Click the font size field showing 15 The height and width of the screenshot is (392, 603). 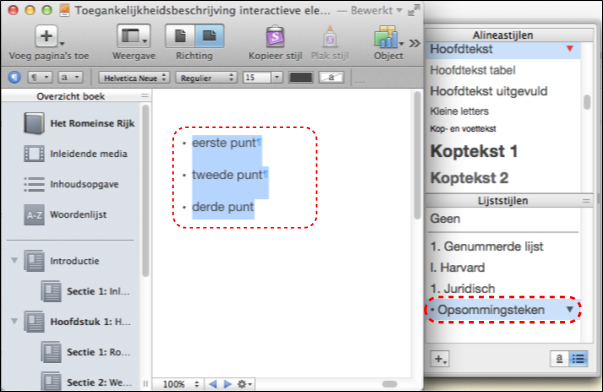[x=257, y=78]
